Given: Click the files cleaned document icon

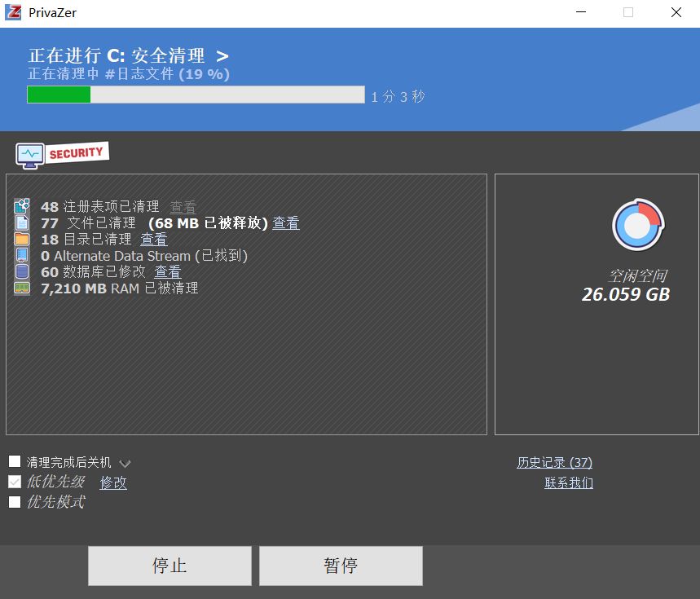Looking at the screenshot, I should (x=22, y=222).
